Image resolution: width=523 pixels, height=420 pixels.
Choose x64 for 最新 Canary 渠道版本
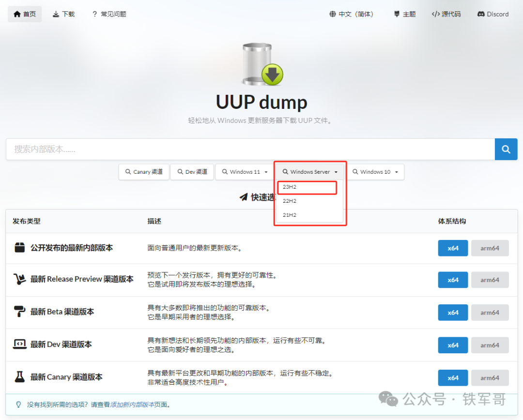pos(453,378)
